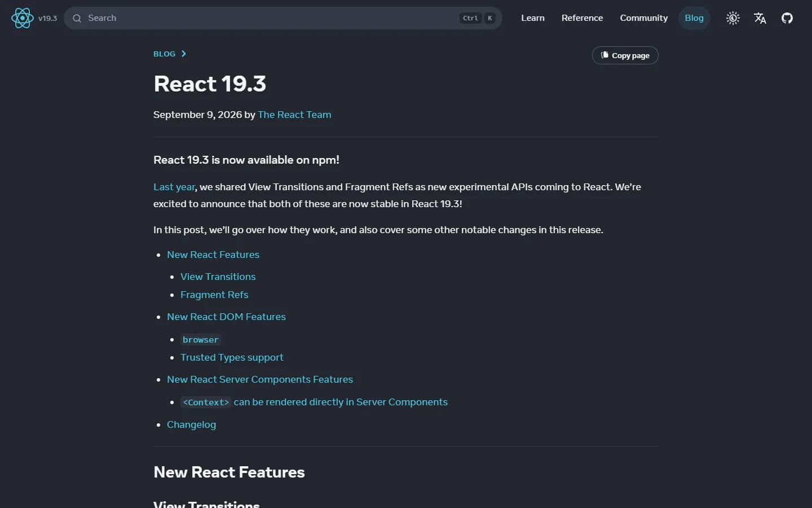The image size is (812, 508).
Task: Click the Copy page button
Action: 625,55
